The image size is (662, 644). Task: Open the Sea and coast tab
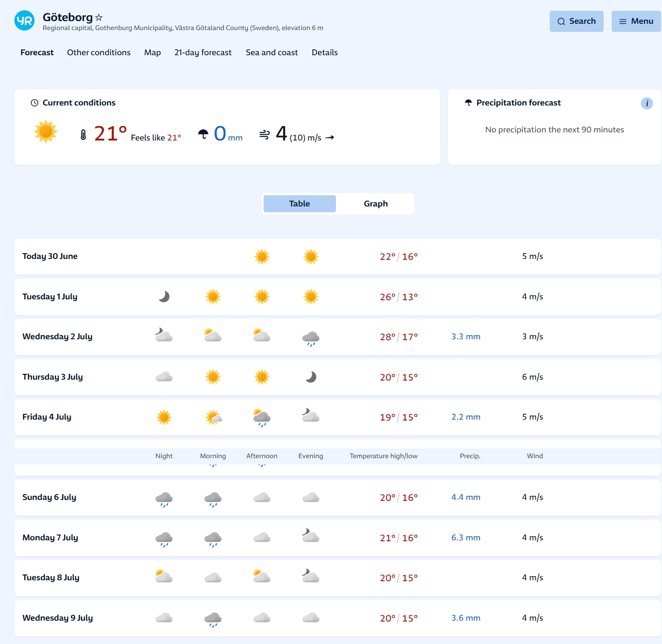(x=272, y=53)
